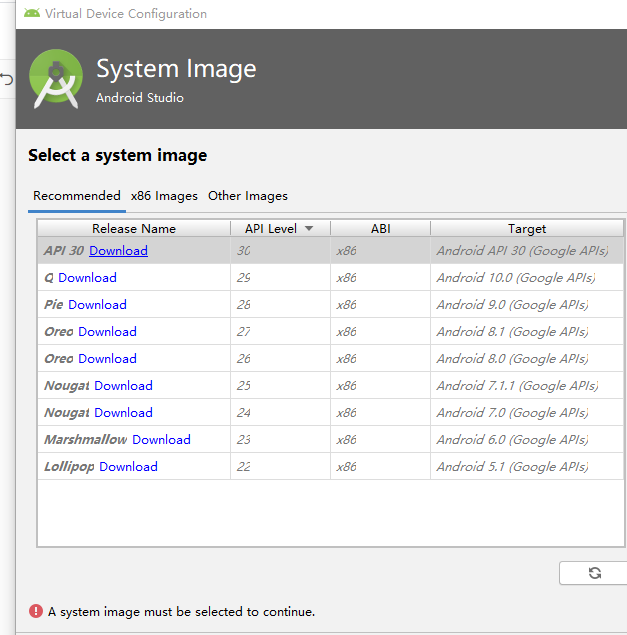Click the Target column header

(527, 228)
